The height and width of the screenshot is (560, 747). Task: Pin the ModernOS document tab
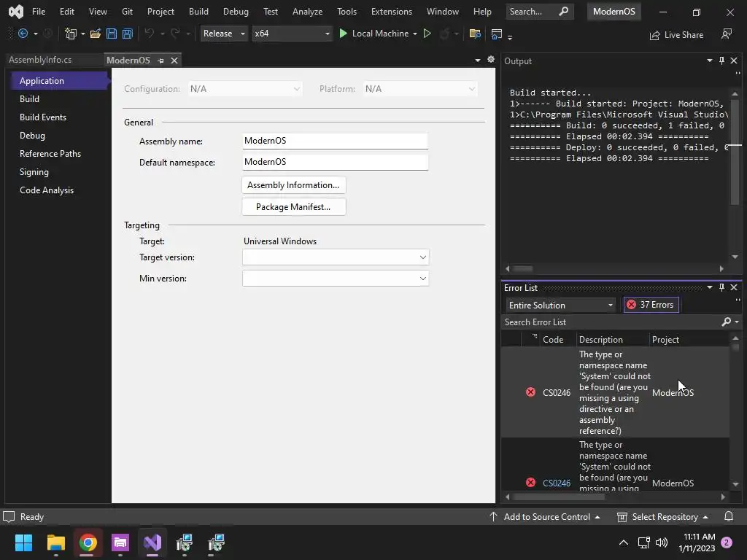tap(160, 61)
